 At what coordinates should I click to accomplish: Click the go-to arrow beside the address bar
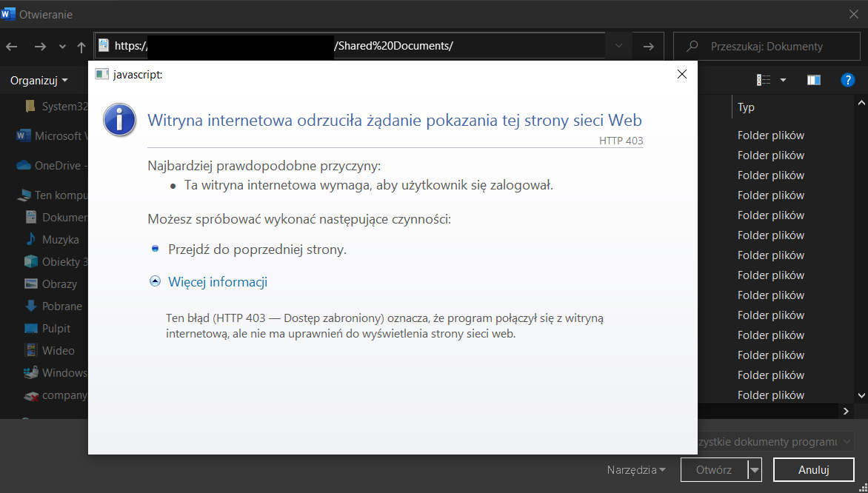pyautogui.click(x=648, y=47)
